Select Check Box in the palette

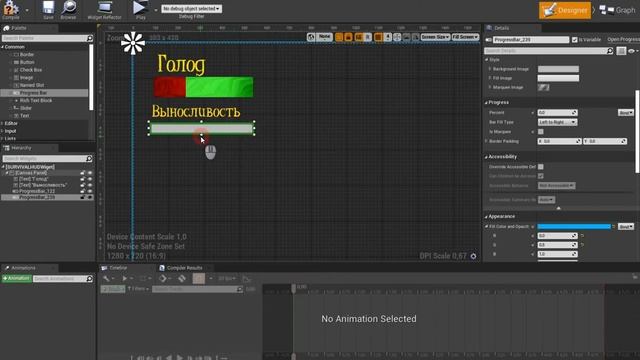coord(31,70)
